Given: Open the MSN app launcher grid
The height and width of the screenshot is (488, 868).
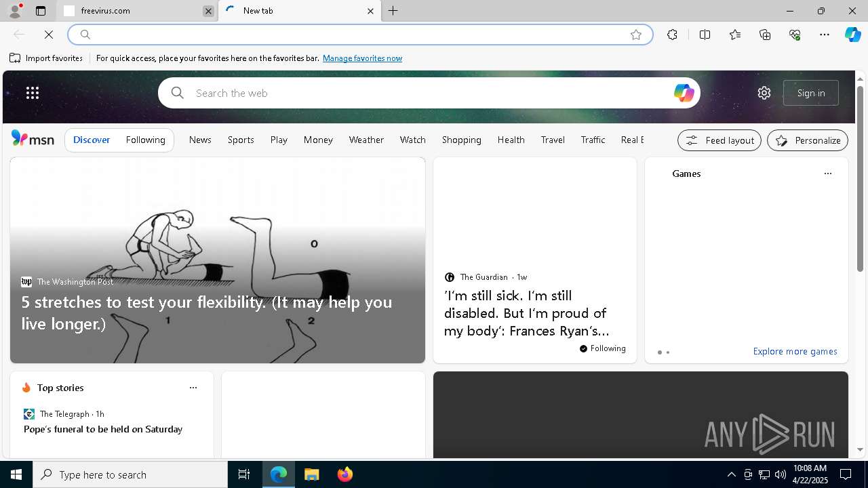Looking at the screenshot, I should tap(33, 93).
